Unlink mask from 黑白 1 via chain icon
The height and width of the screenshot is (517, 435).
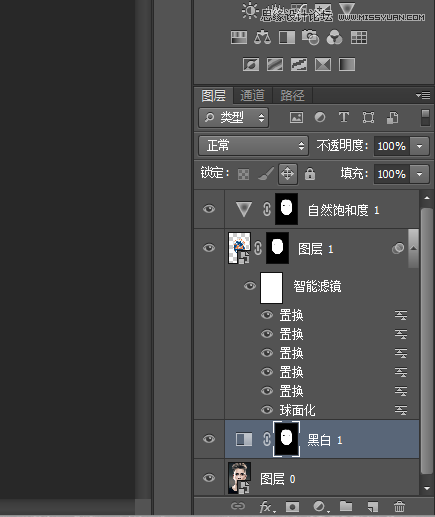[x=267, y=439]
